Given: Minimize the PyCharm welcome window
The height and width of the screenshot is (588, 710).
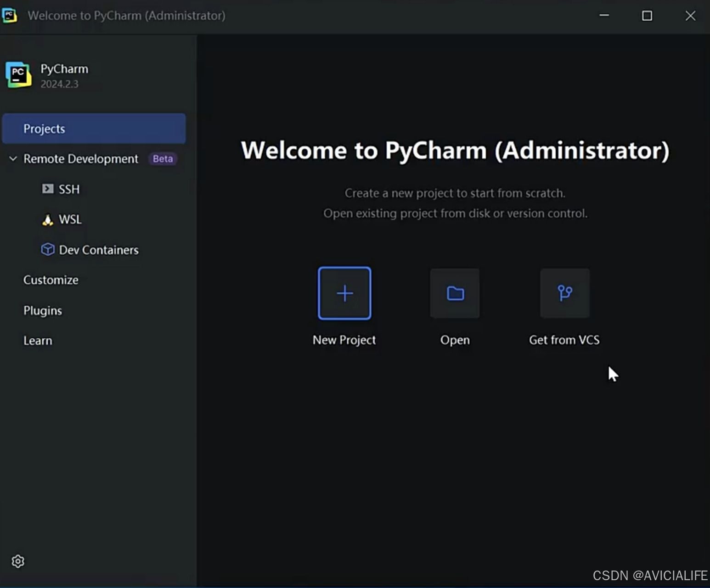Looking at the screenshot, I should click(x=604, y=16).
